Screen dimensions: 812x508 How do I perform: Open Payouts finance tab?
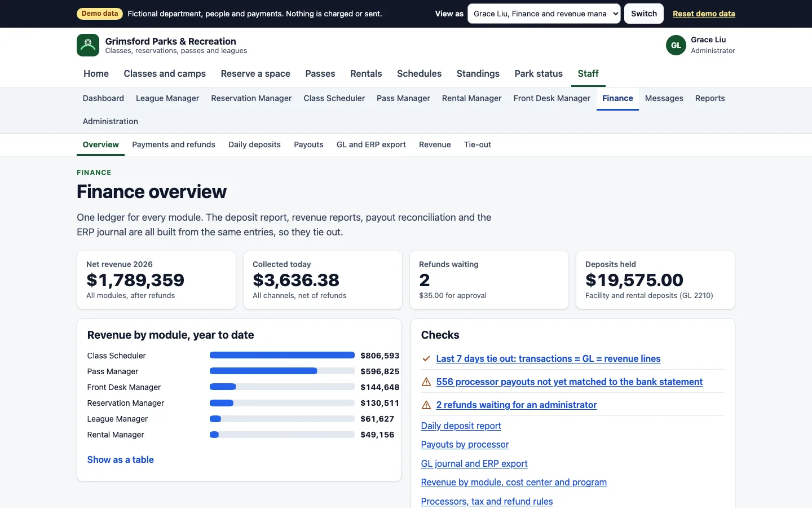308,144
